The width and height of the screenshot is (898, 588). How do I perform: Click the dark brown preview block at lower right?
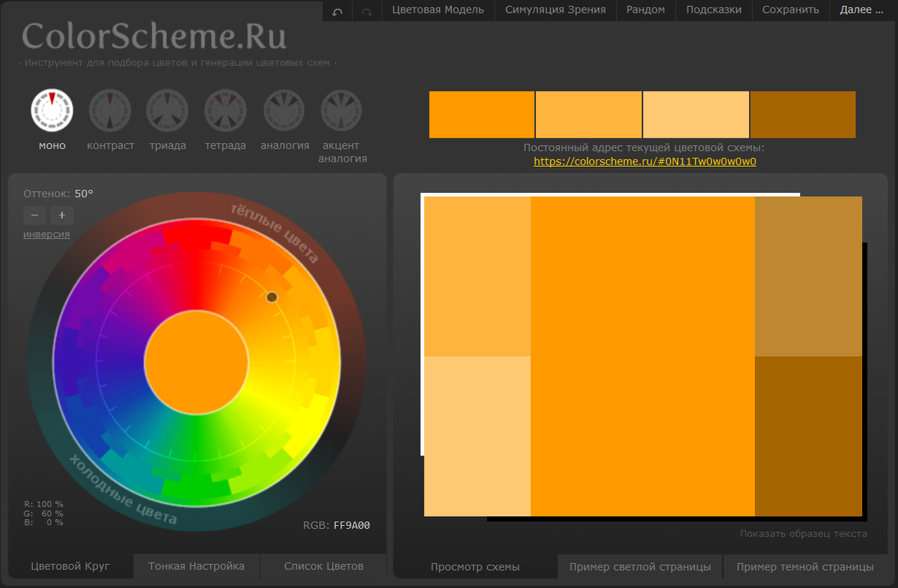pyautogui.click(x=809, y=436)
